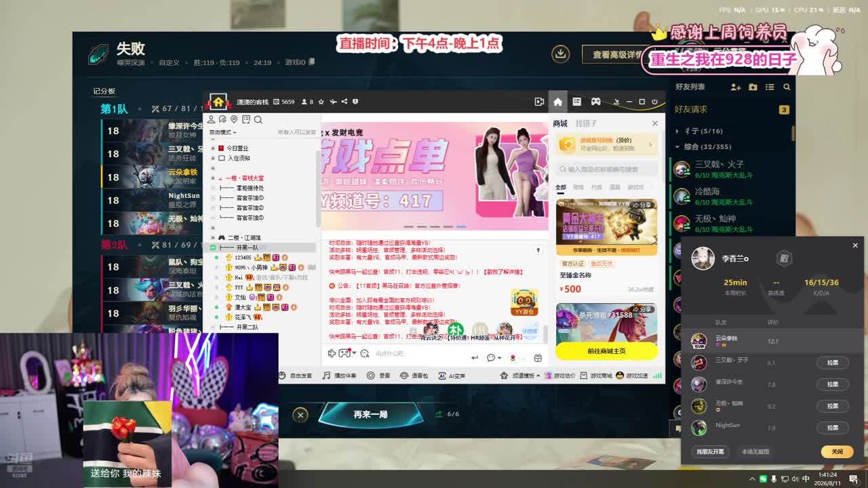
Task: Close the 商城 side panel
Action: 654,123
